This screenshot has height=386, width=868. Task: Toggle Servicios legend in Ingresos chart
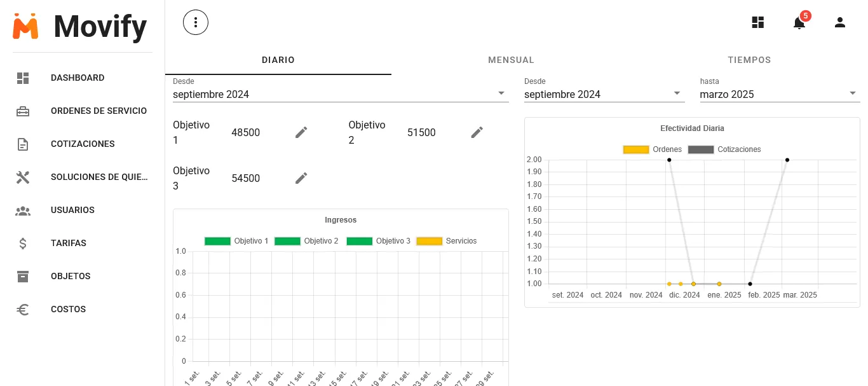(446, 241)
